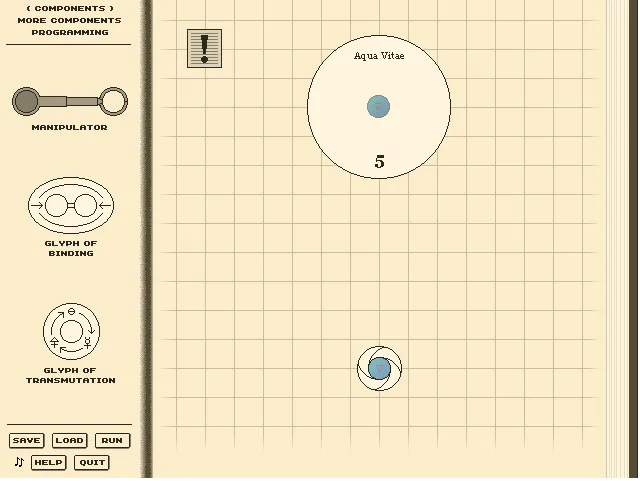640x481 pixels.
Task: Start the machine with Run
Action: pyautogui.click(x=112, y=441)
